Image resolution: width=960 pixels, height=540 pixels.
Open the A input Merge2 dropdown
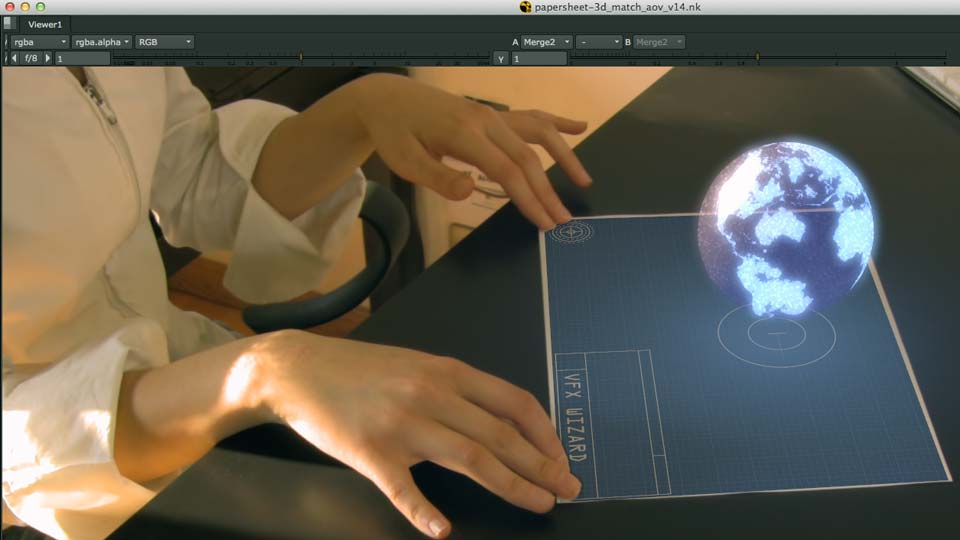pos(547,42)
